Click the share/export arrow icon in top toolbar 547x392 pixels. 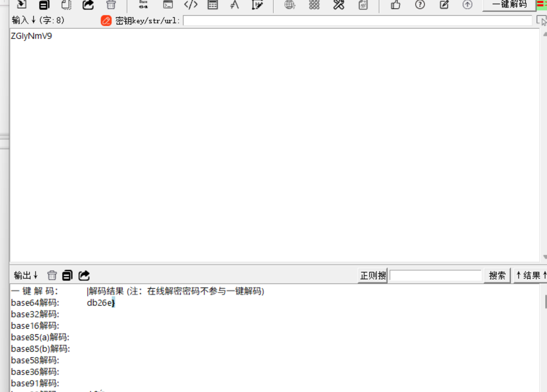pyautogui.click(x=88, y=5)
